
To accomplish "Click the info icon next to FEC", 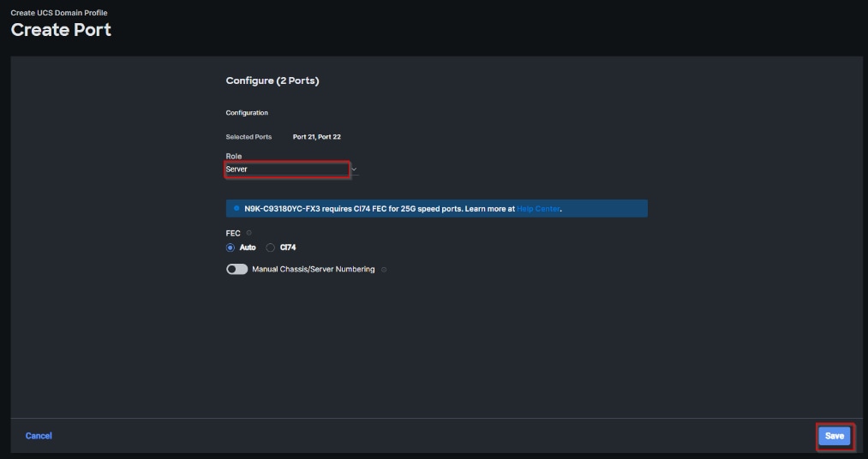I will coord(248,233).
